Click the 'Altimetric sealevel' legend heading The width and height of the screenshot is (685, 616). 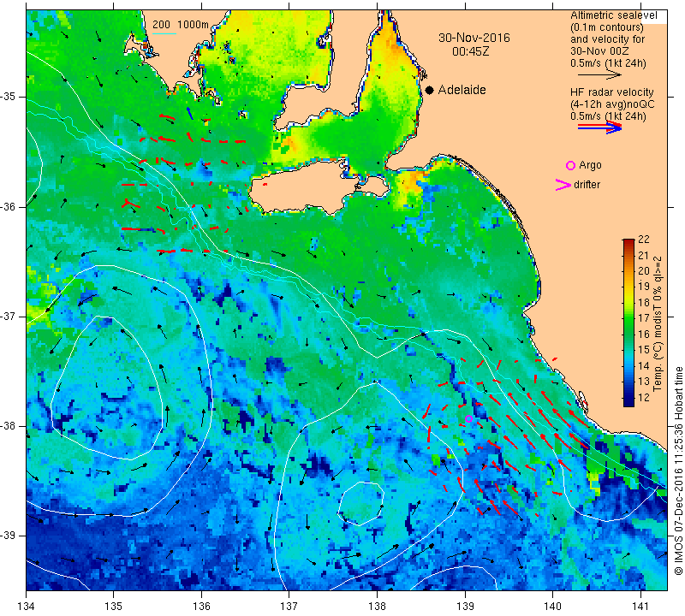point(613,15)
